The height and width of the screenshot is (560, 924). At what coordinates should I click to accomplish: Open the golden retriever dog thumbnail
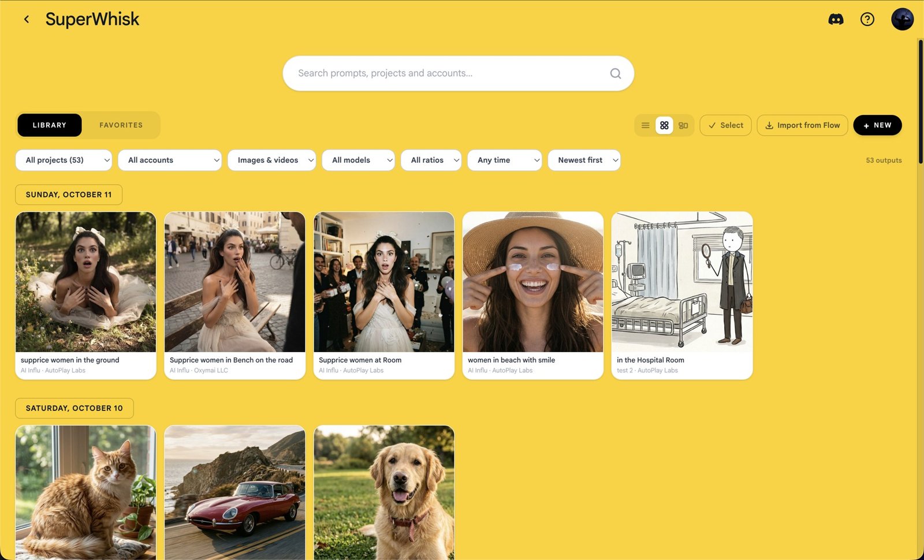tap(383, 492)
